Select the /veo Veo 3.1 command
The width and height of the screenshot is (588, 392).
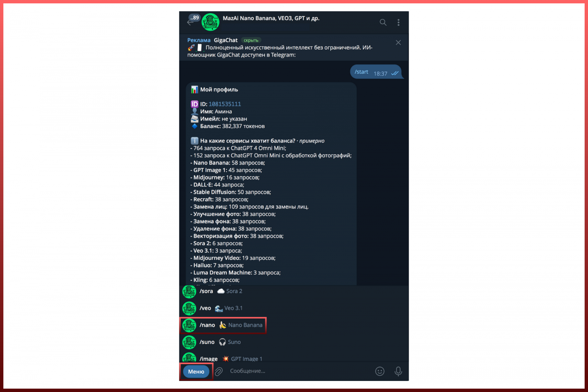coord(294,308)
